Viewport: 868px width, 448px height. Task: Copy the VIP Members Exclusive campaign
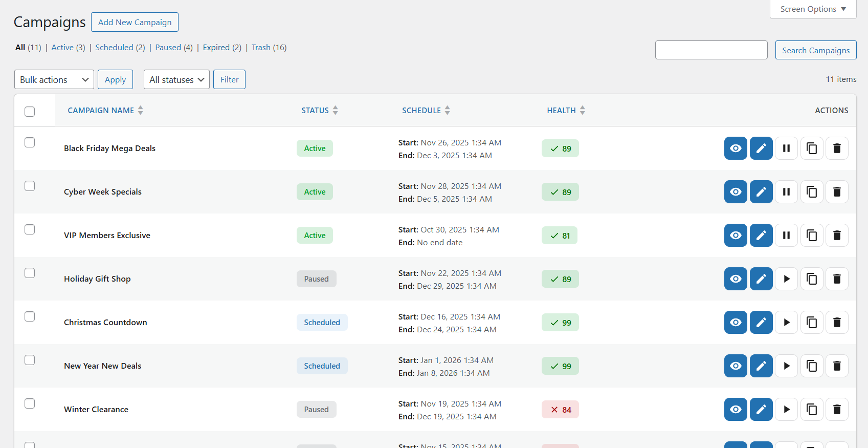pyautogui.click(x=812, y=236)
